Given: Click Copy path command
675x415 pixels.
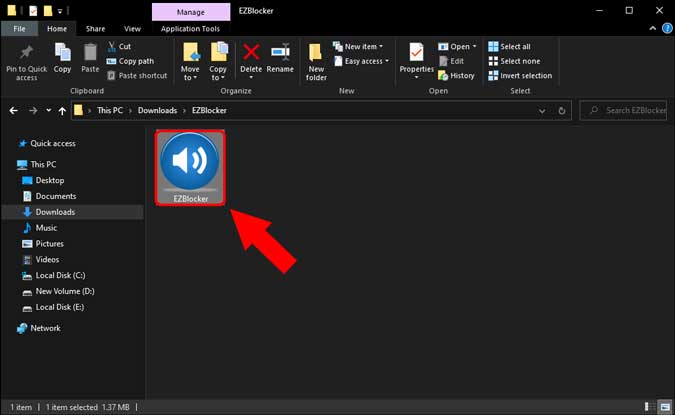Looking at the screenshot, I should (x=130, y=61).
